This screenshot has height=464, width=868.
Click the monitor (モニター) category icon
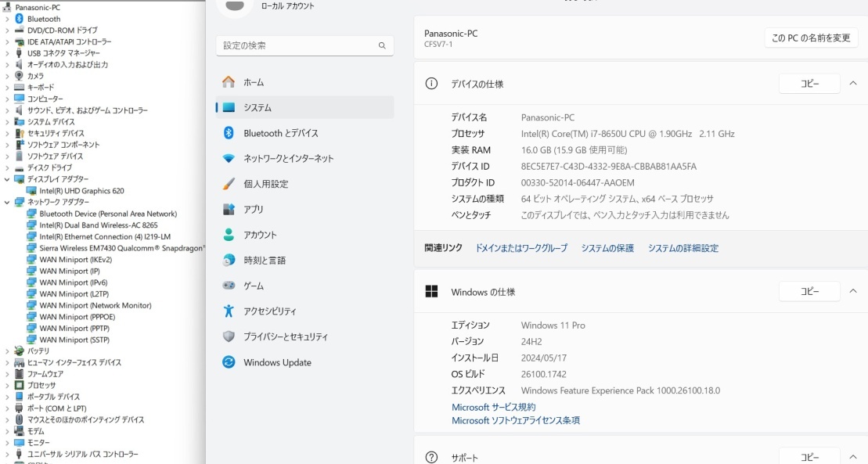click(x=20, y=442)
